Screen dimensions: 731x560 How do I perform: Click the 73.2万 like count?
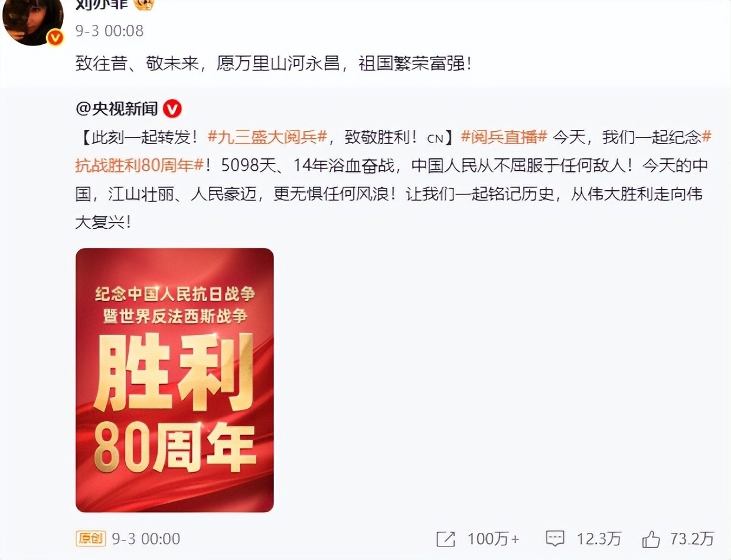692,539
